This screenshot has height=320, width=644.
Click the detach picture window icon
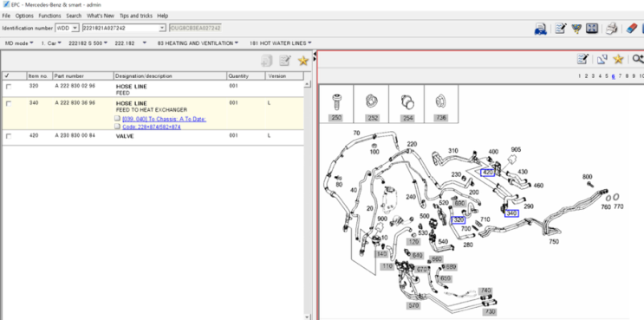coord(602,59)
